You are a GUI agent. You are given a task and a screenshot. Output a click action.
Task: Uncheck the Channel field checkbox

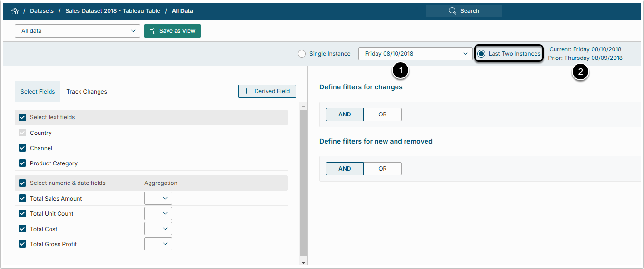coord(22,148)
